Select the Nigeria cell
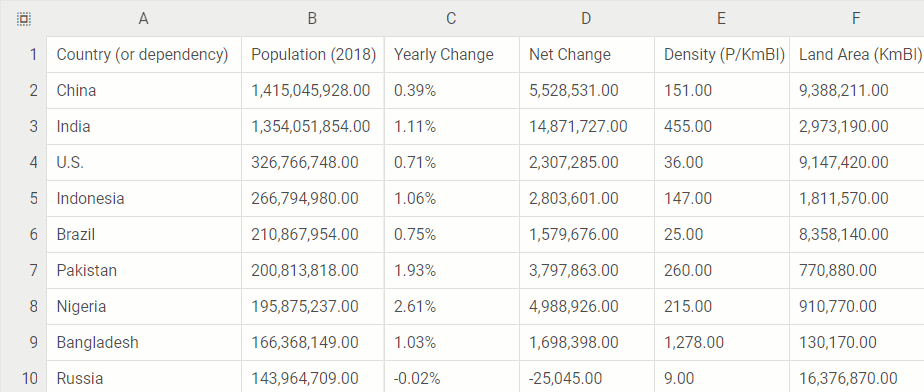924x392 pixels. [144, 307]
